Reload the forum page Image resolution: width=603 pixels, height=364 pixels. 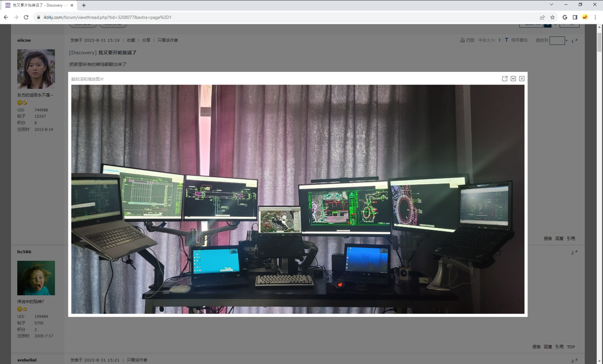pyautogui.click(x=26, y=17)
